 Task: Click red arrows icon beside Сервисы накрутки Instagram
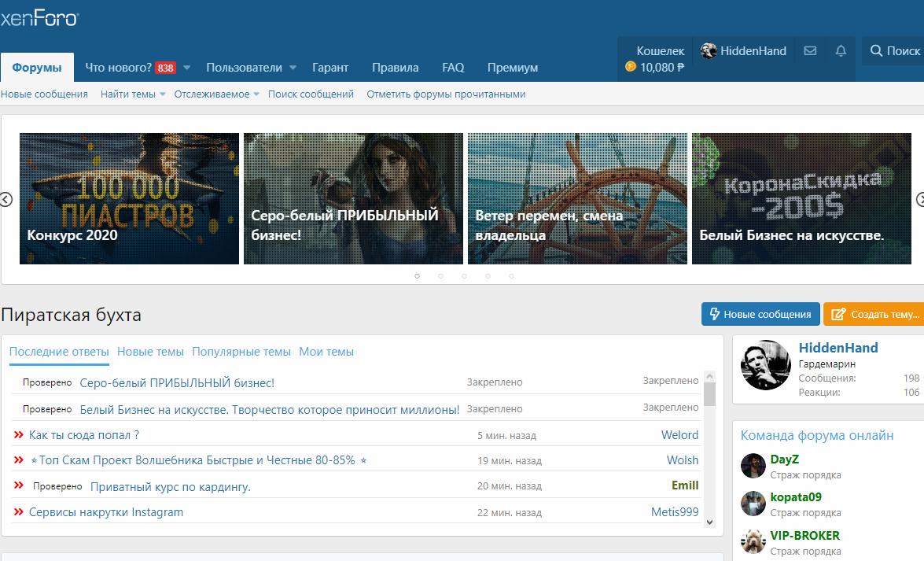pos(19,511)
